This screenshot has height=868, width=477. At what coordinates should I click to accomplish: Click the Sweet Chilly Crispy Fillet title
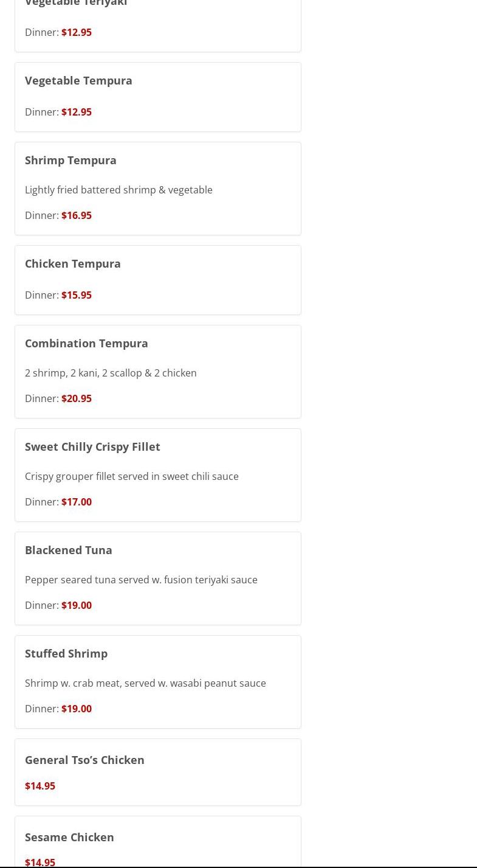pos(92,446)
